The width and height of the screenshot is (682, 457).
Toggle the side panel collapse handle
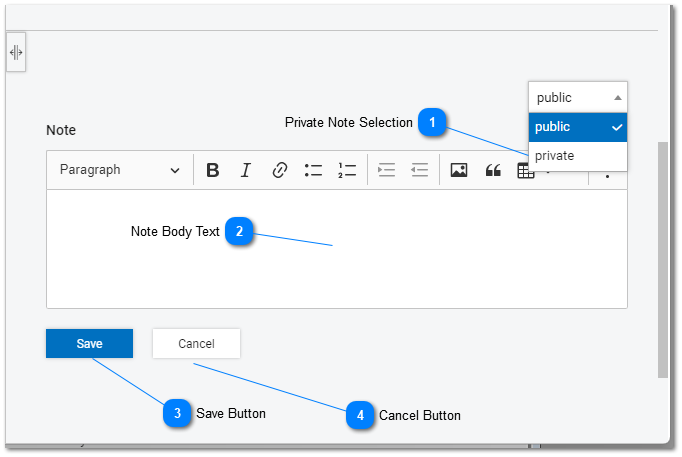(x=16, y=53)
